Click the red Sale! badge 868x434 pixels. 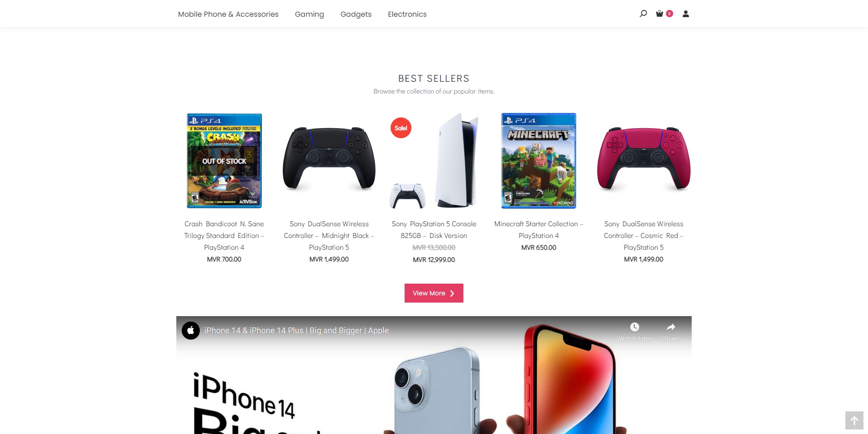pyautogui.click(x=401, y=128)
